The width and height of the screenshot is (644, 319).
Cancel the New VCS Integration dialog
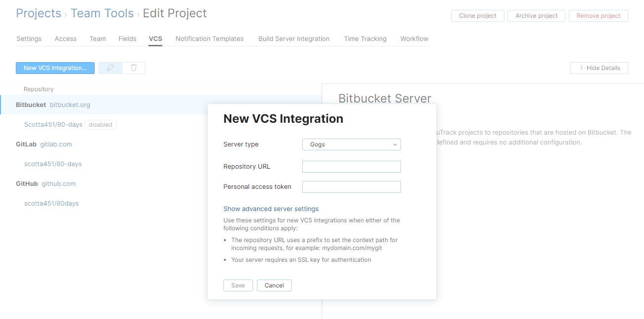274,285
